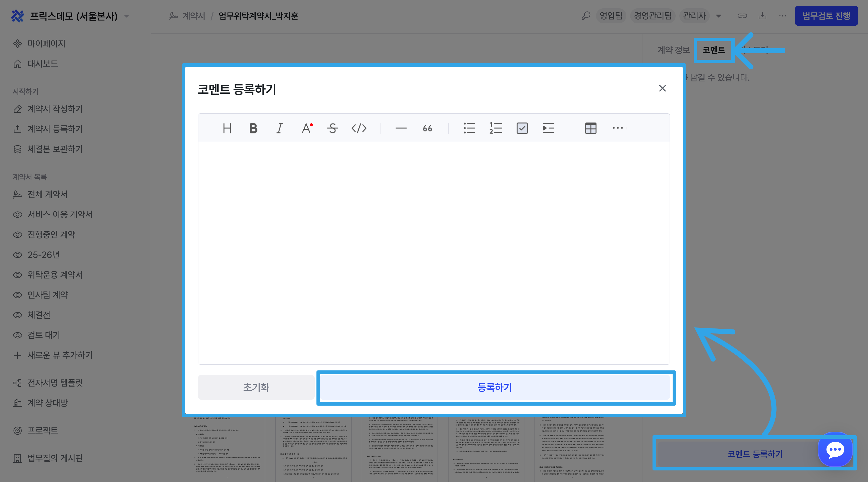Insert a table in the comment editor

590,128
